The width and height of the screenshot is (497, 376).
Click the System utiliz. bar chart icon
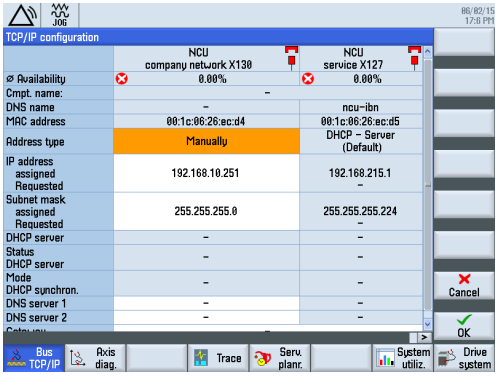[x=385, y=358]
